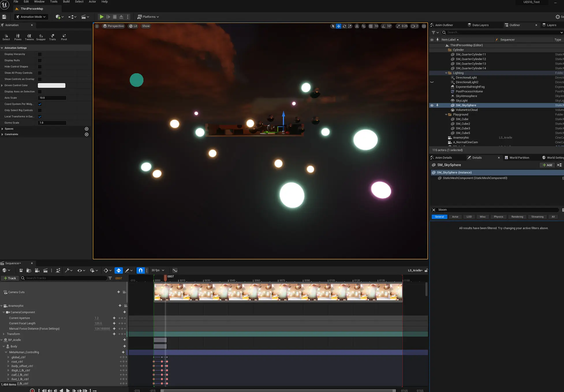Click the Search Tracks input field

[65, 278]
